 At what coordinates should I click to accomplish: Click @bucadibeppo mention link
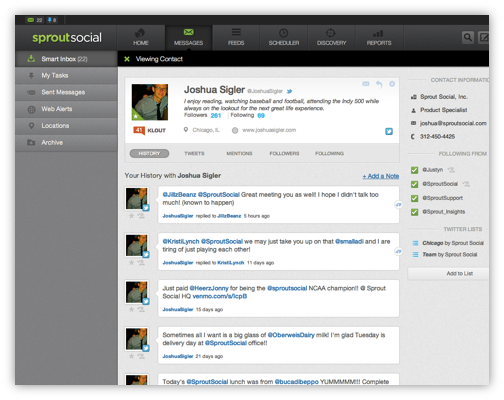coord(296,382)
